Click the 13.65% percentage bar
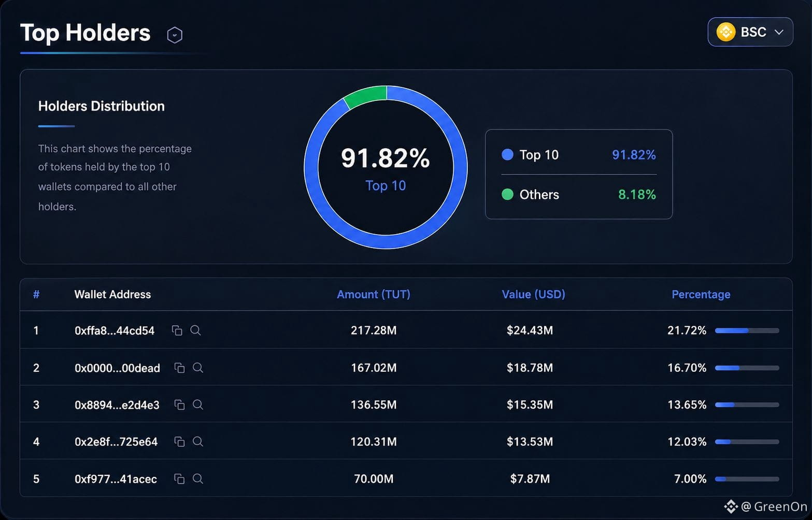 [747, 405]
